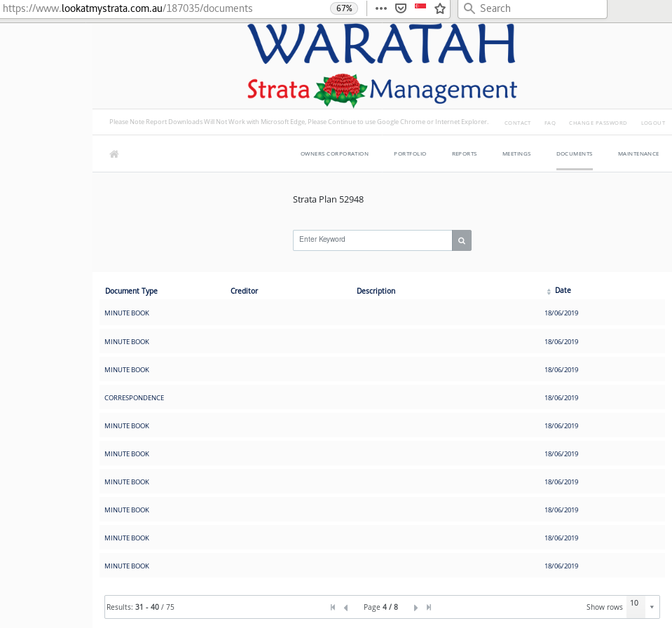The height and width of the screenshot is (628, 672).
Task: Click the Strata Plan 52948 heading
Action: pyautogui.click(x=328, y=200)
